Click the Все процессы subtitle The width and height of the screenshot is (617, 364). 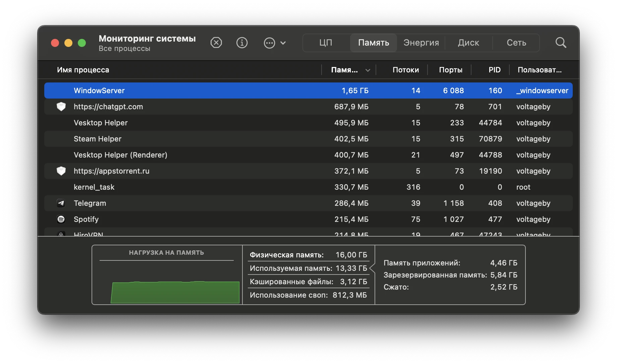124,49
